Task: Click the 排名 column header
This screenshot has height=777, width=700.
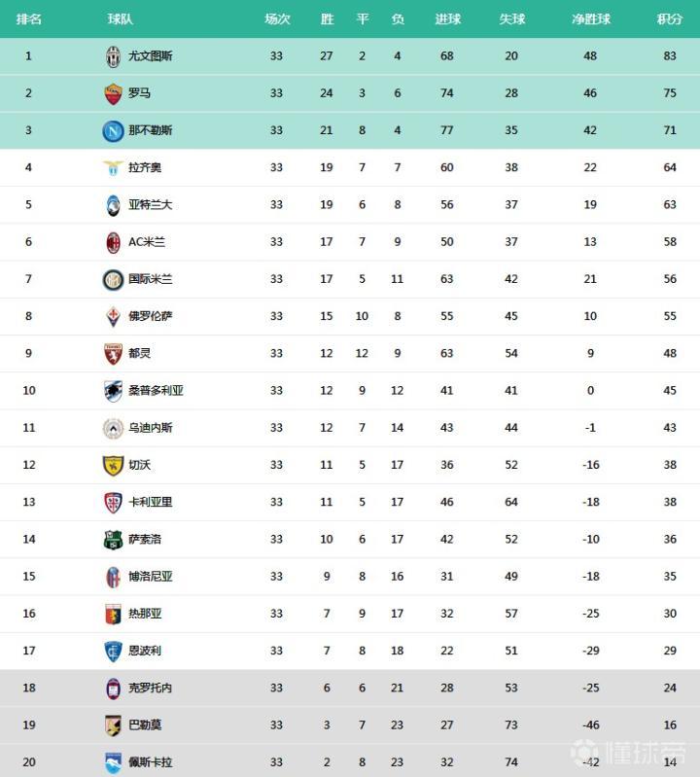Action: pos(29,19)
